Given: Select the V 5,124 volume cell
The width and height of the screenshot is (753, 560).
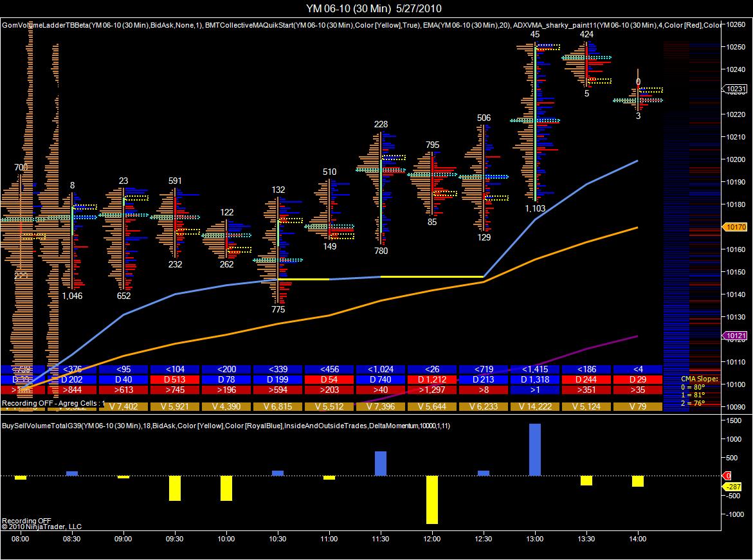Looking at the screenshot, I should tap(586, 406).
